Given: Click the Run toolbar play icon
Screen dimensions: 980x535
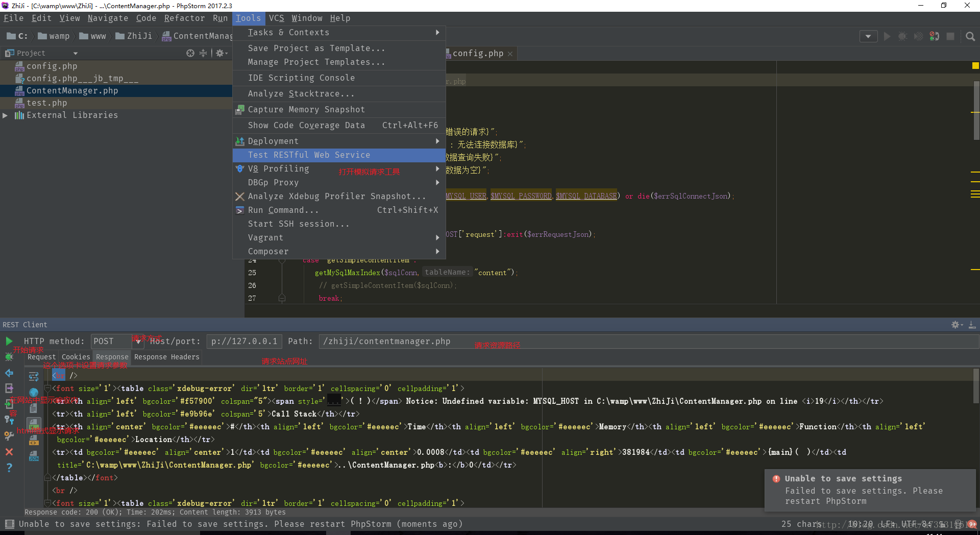Looking at the screenshot, I should coord(887,37).
